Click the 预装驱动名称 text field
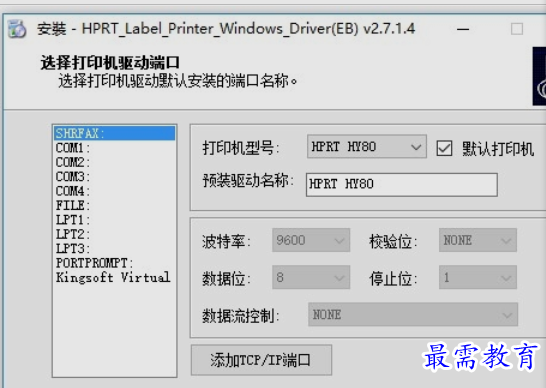 point(401,184)
